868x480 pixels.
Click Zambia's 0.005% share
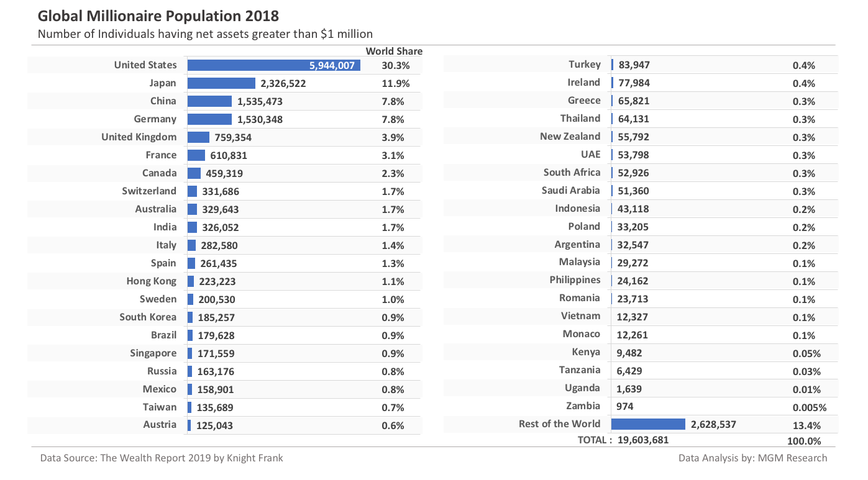(x=810, y=408)
